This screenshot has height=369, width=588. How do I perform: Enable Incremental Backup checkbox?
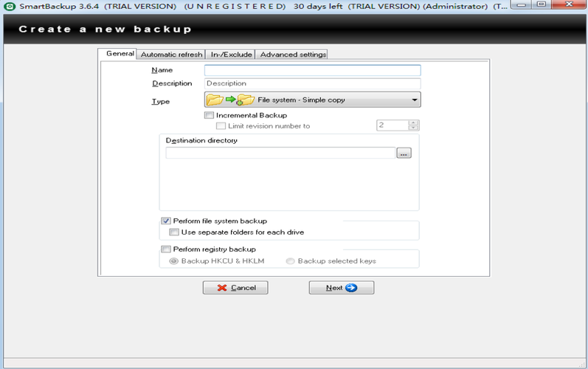pos(209,115)
